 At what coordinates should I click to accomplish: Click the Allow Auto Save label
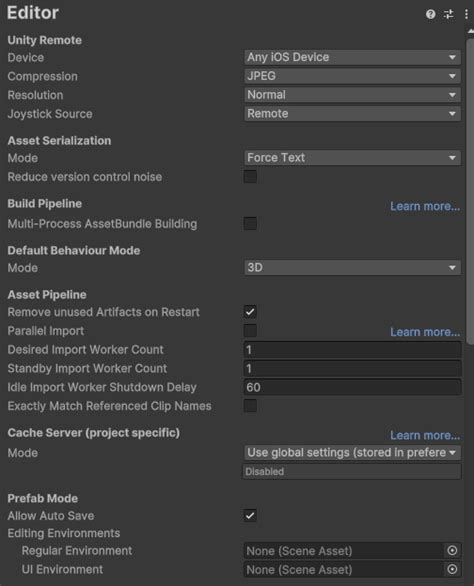51,516
